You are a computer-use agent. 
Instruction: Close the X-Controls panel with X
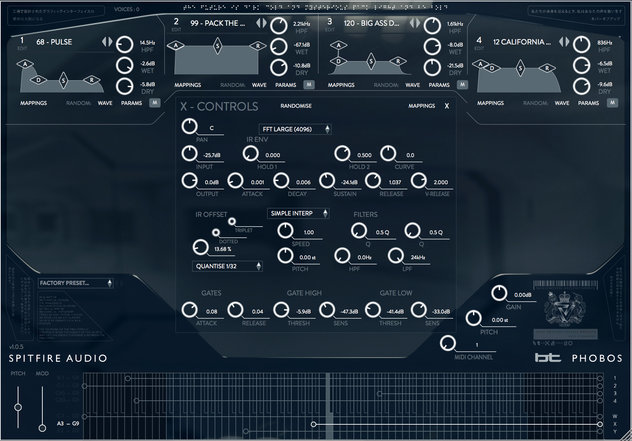pyautogui.click(x=447, y=106)
